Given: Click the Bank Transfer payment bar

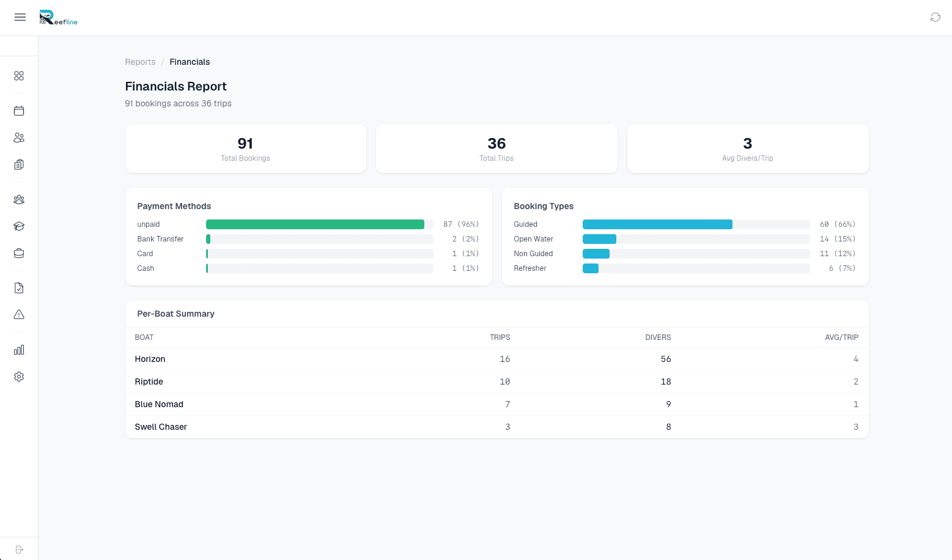Looking at the screenshot, I should [208, 239].
